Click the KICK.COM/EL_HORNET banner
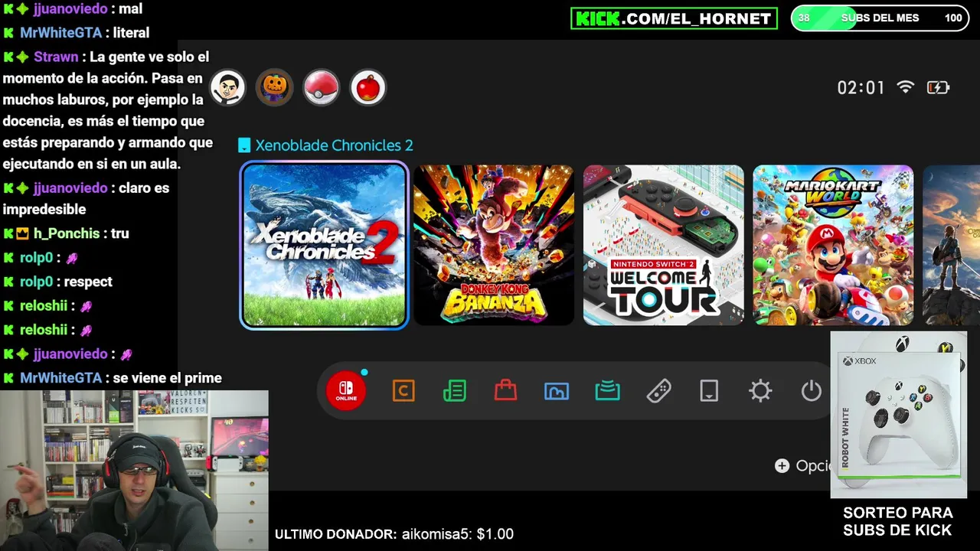This screenshot has width=980, height=551. click(x=674, y=18)
